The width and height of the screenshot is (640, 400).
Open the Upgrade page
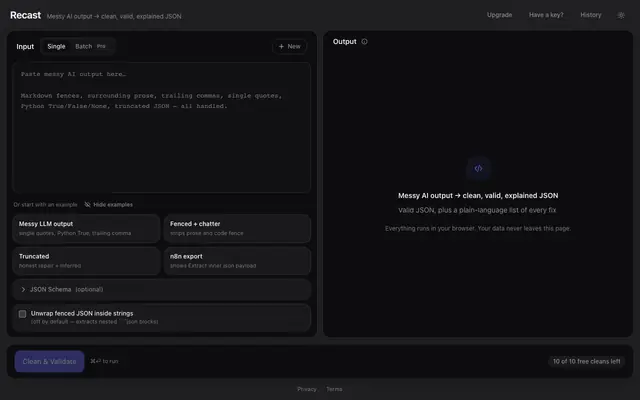499,15
